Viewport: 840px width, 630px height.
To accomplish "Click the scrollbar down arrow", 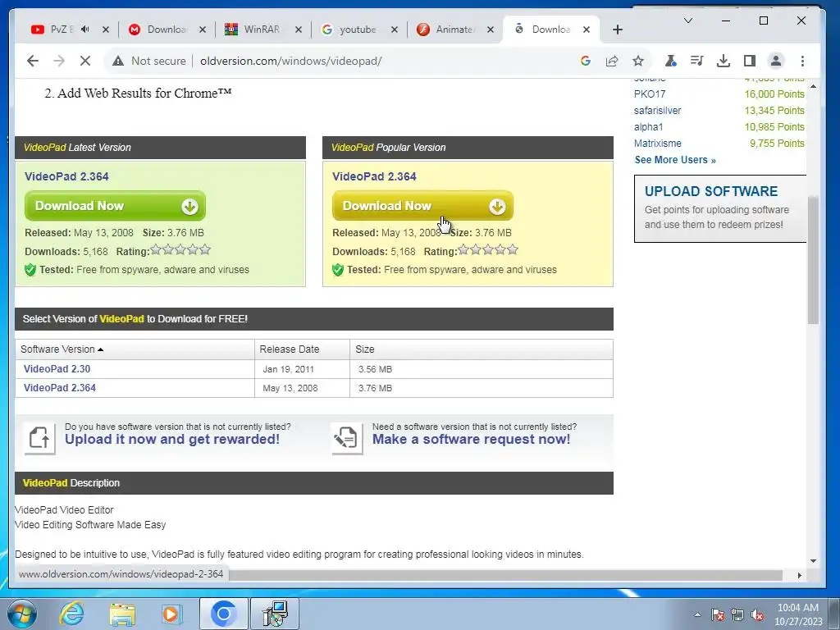I will (x=813, y=561).
